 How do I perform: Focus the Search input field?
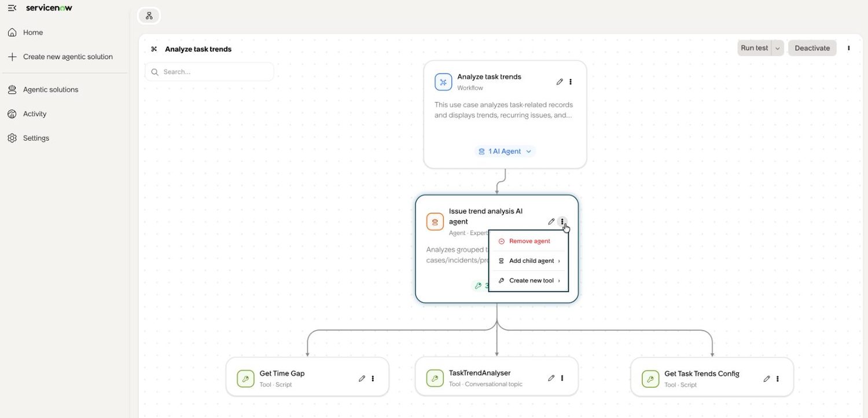(209, 72)
